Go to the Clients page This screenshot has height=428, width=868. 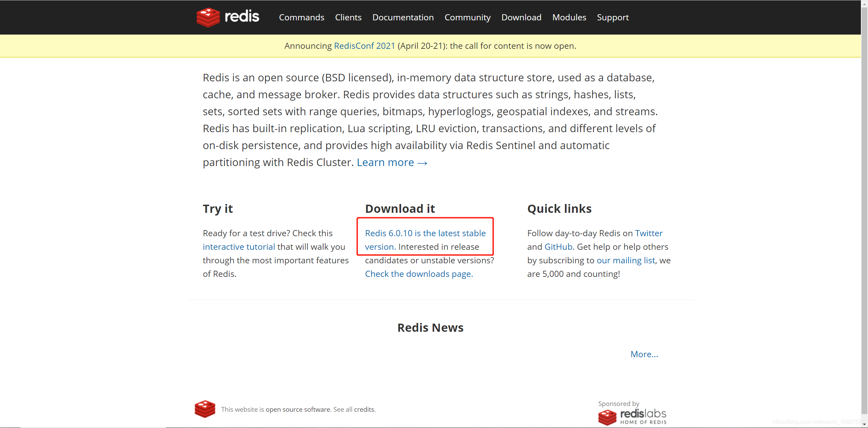pos(348,17)
